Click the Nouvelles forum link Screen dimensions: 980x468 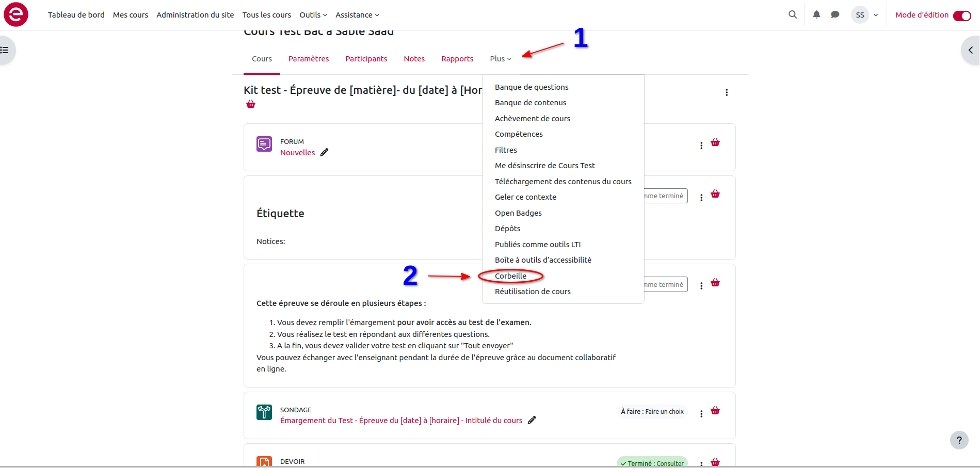click(297, 153)
